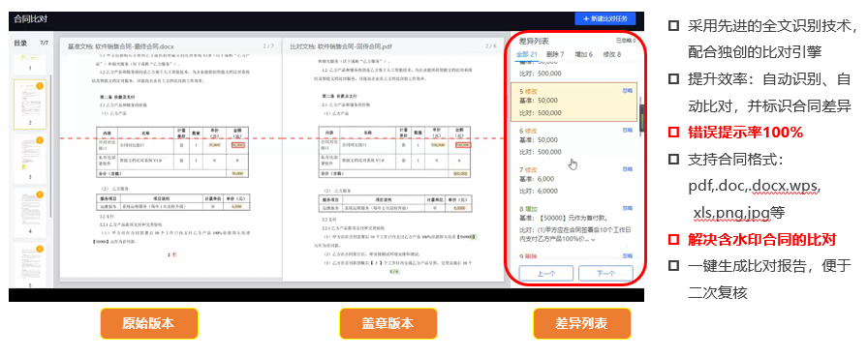The image size is (868, 357).
Task: Click the orange 原始版本 label
Action: [148, 323]
